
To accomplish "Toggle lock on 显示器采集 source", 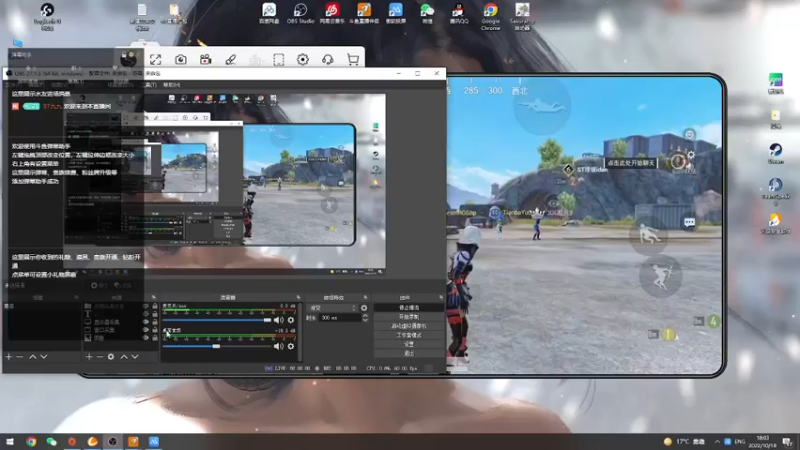I will point(155,322).
